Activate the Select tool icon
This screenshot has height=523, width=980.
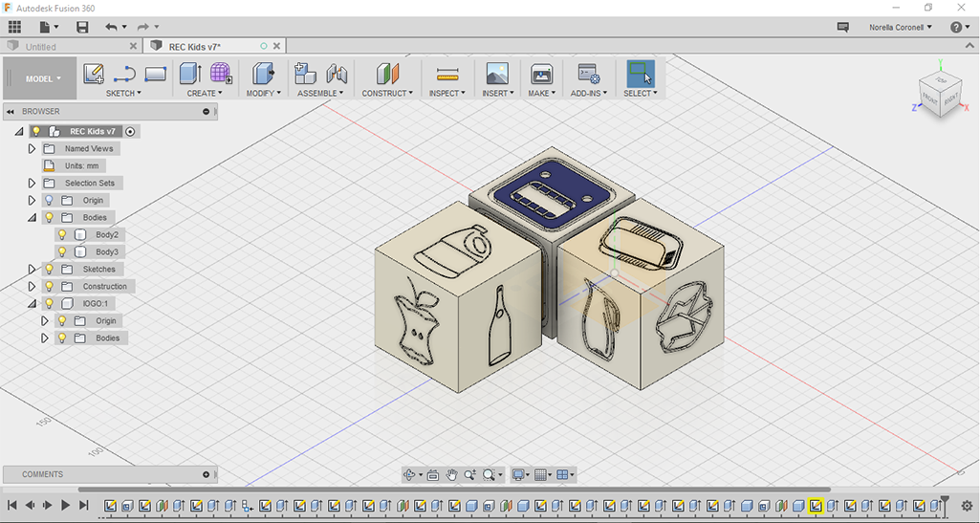pyautogui.click(x=641, y=73)
